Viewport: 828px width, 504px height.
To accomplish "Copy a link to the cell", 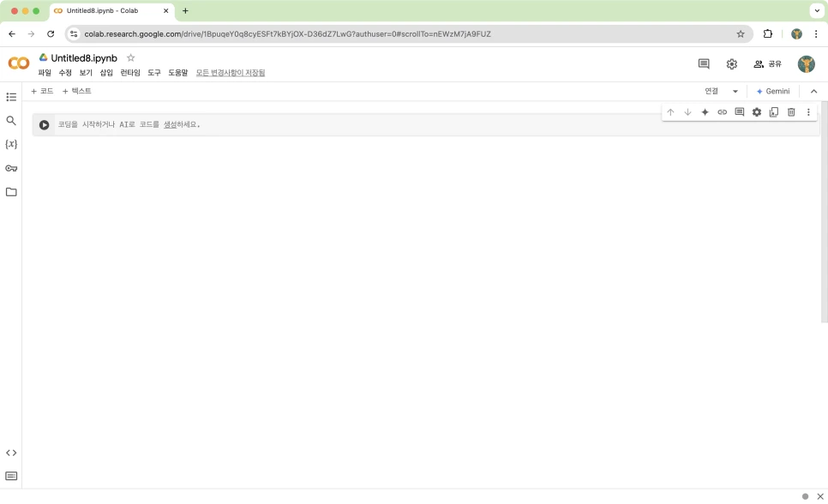I will click(x=722, y=111).
